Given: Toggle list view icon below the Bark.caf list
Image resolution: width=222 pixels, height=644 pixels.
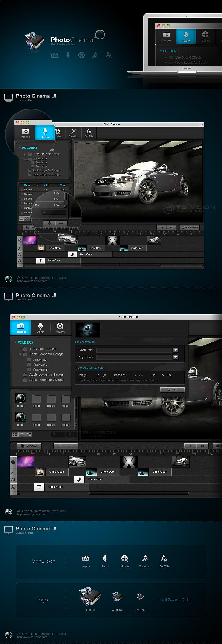Looking at the screenshot, I should pyautogui.click(x=21, y=218).
